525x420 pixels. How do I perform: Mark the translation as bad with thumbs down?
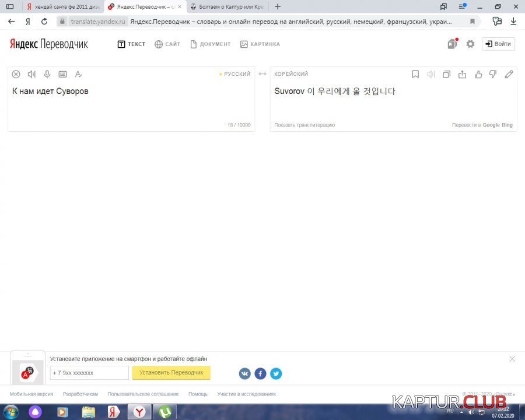pyautogui.click(x=494, y=74)
